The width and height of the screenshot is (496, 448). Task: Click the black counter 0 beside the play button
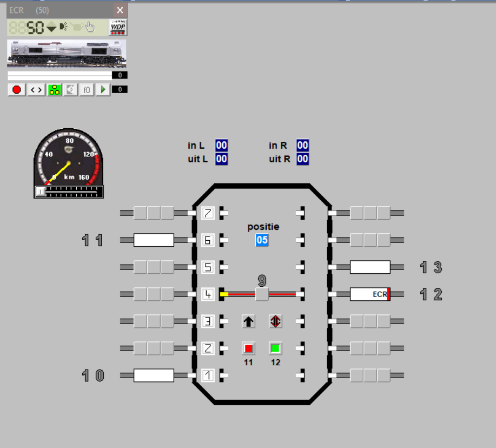pos(120,89)
